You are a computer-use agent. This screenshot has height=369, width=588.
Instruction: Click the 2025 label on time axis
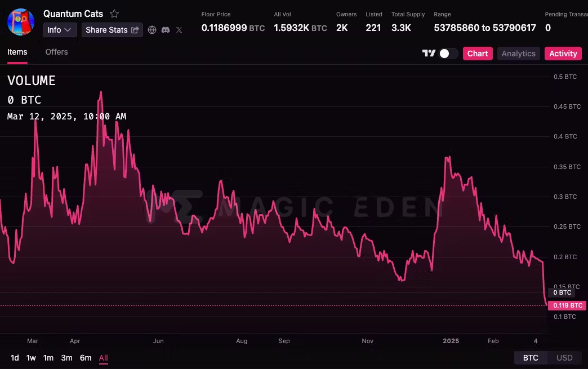point(451,341)
